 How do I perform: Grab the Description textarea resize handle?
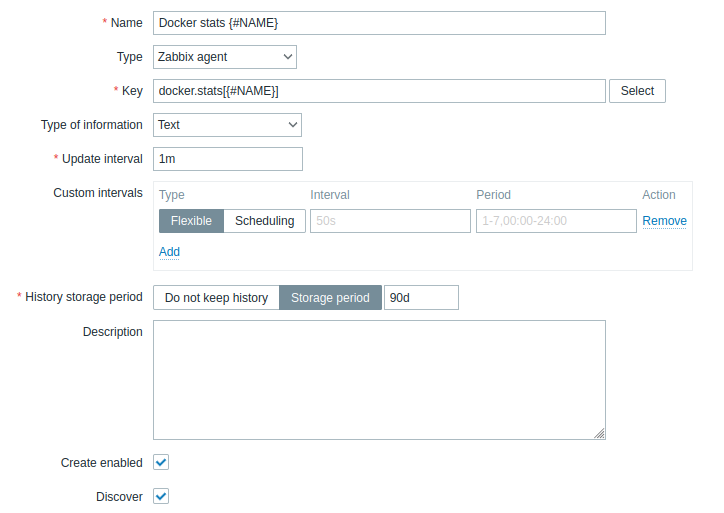click(x=599, y=433)
